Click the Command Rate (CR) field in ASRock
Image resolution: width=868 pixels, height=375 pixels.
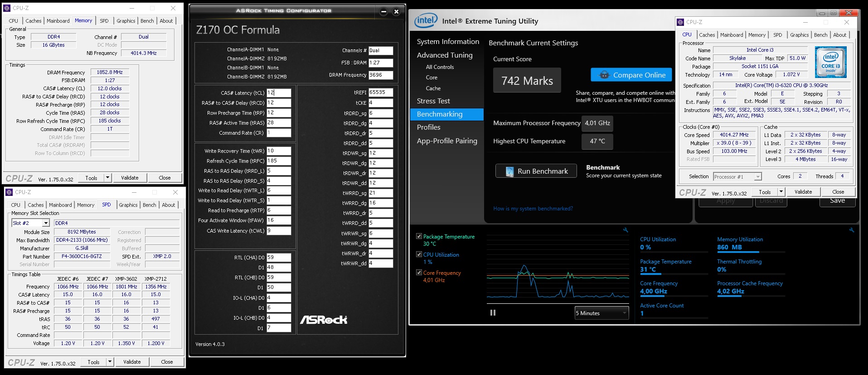coord(279,133)
